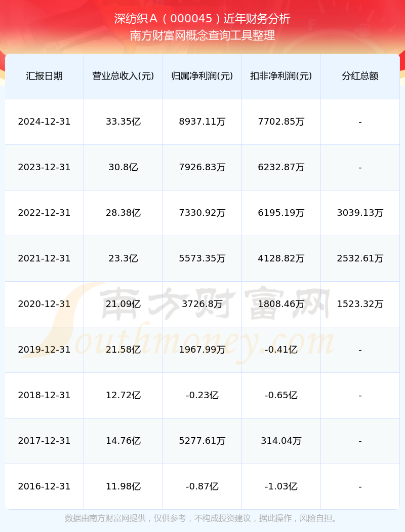Select the 2019-12-31 date cell

click(45, 350)
